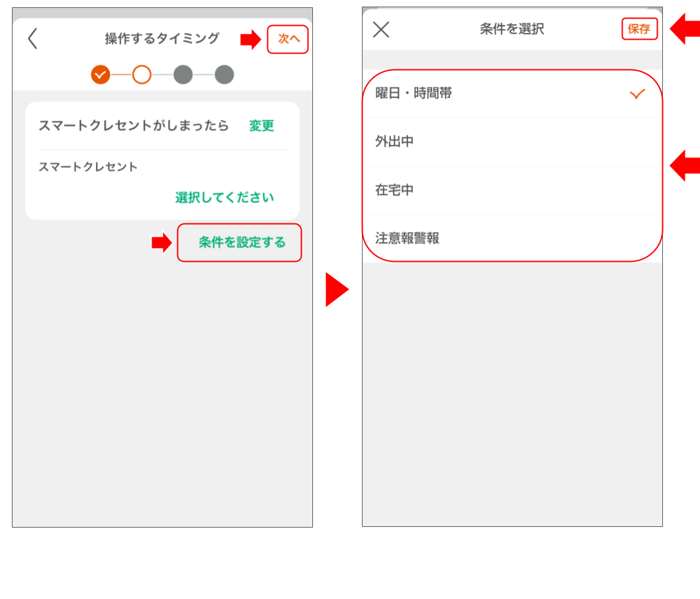Screen dimensions: 700x599
Task: Tap the completed orange step indicator circle
Action: click(101, 75)
